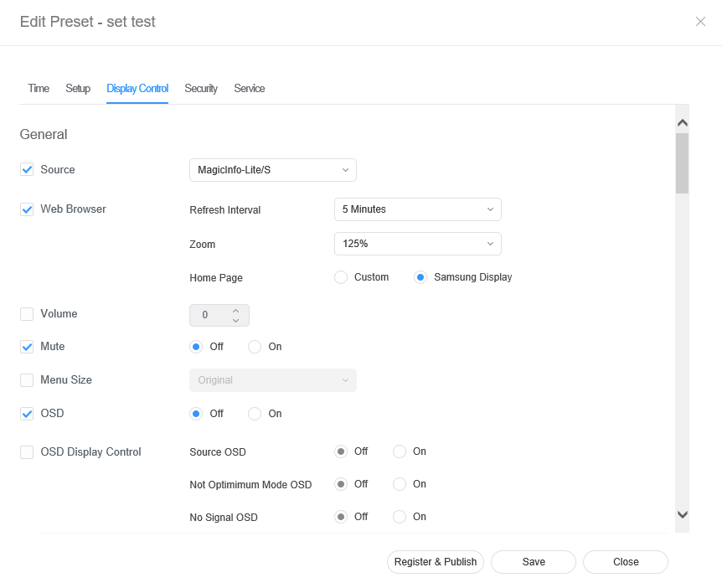Screen dimensions: 722x588
Task: Uncheck the Source checkbox
Action: (x=27, y=170)
